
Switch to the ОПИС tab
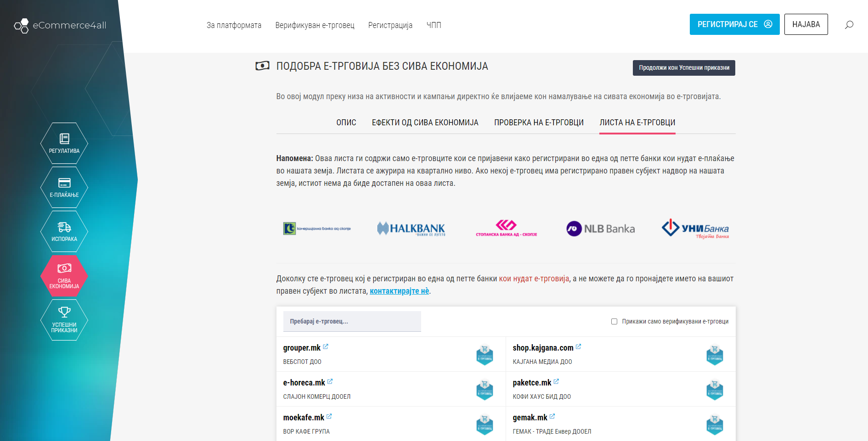[346, 123]
